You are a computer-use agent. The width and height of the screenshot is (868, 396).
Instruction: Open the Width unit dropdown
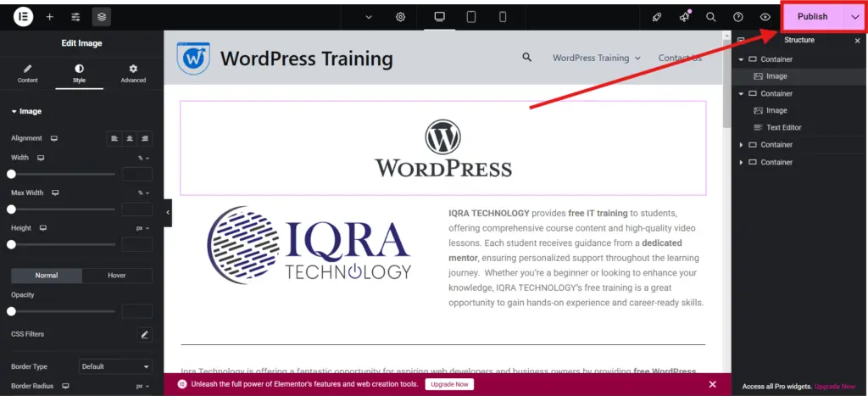(143, 158)
